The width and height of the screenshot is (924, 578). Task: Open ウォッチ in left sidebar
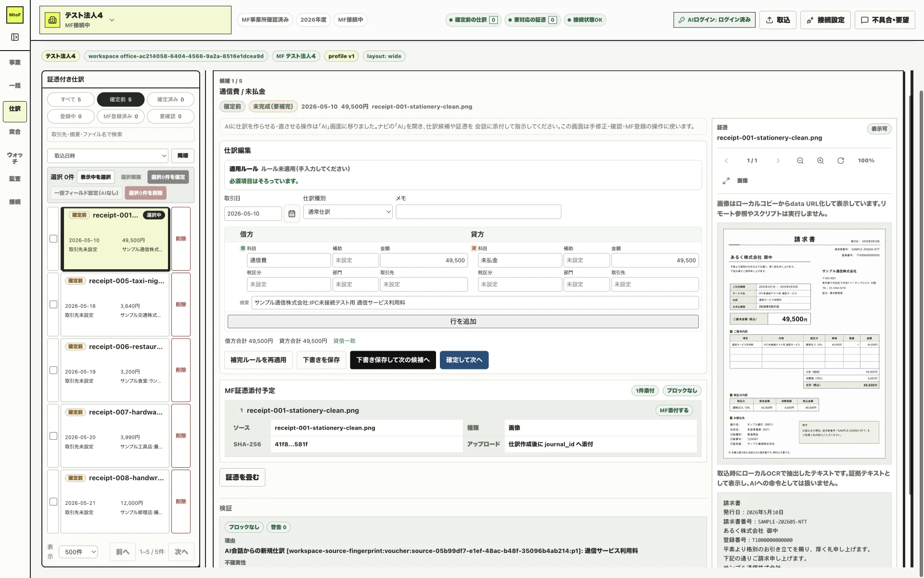(15, 158)
